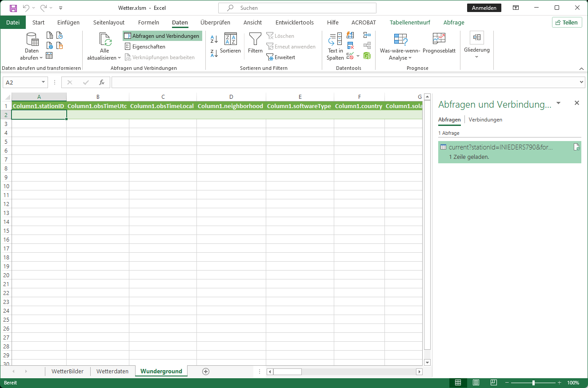Screen dimensions: 588x388
Task: Open the Name Box dropdown arrow
Action: 44,82
